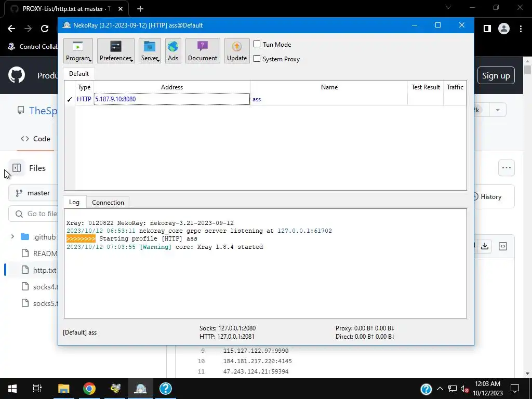Open the Server dropdown in NekoRay
Viewport: 532px width, 399px height.
150,50
